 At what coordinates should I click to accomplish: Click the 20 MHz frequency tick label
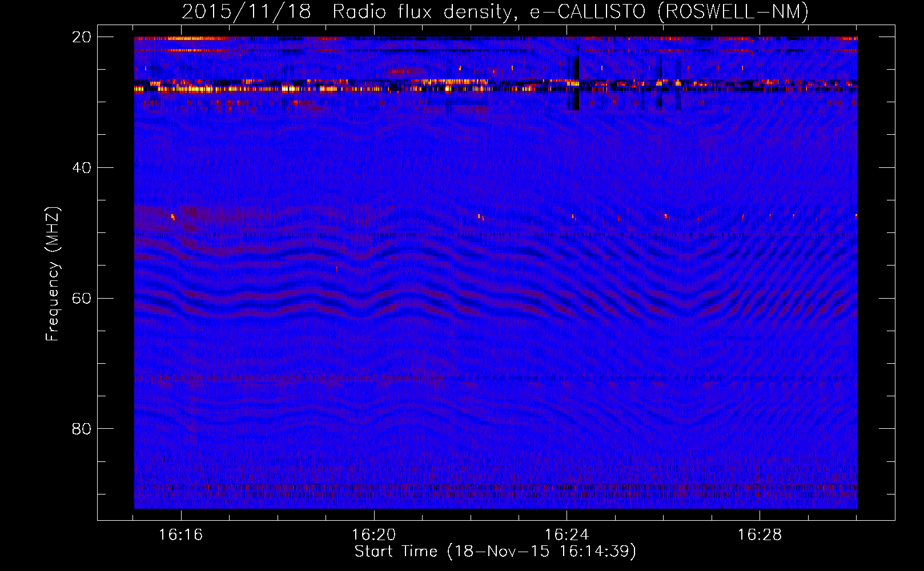[x=82, y=37]
